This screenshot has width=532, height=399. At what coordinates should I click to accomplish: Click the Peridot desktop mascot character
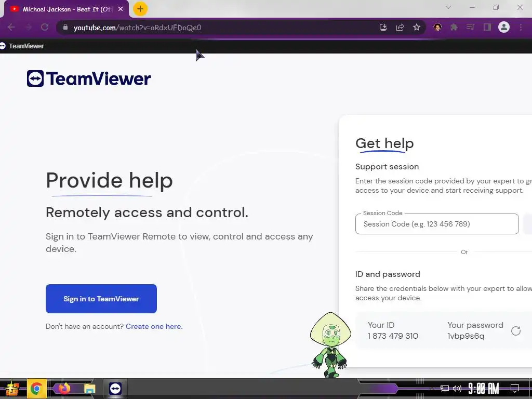pos(330,345)
